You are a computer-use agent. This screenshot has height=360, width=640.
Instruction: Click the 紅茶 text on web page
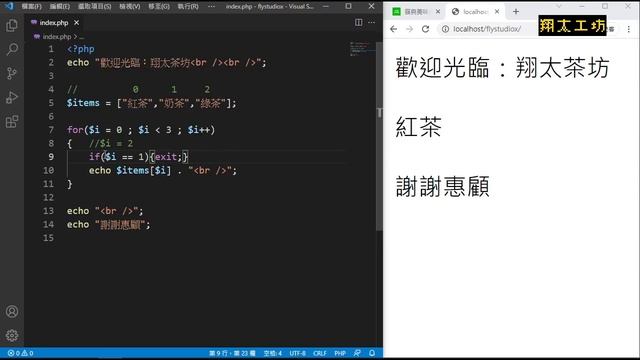click(418, 127)
